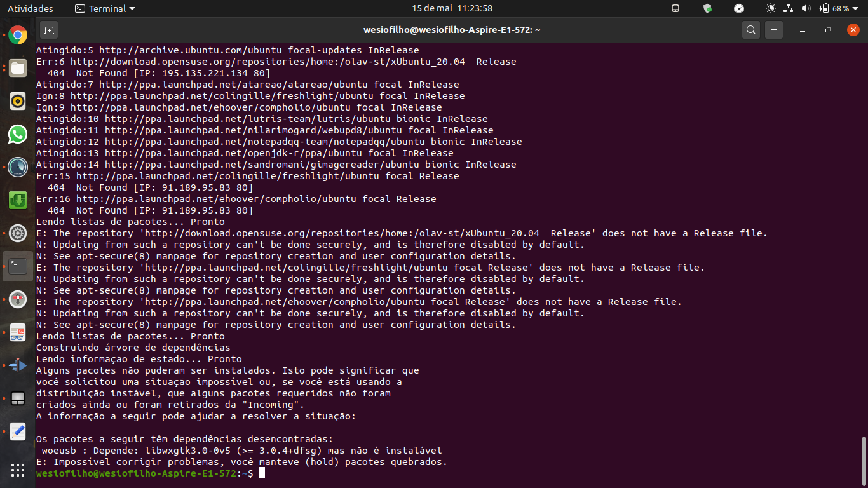868x488 pixels.
Task: Click the woeusb : Depende: libwxgtk3.0-0v5 line
Action: click(242, 451)
